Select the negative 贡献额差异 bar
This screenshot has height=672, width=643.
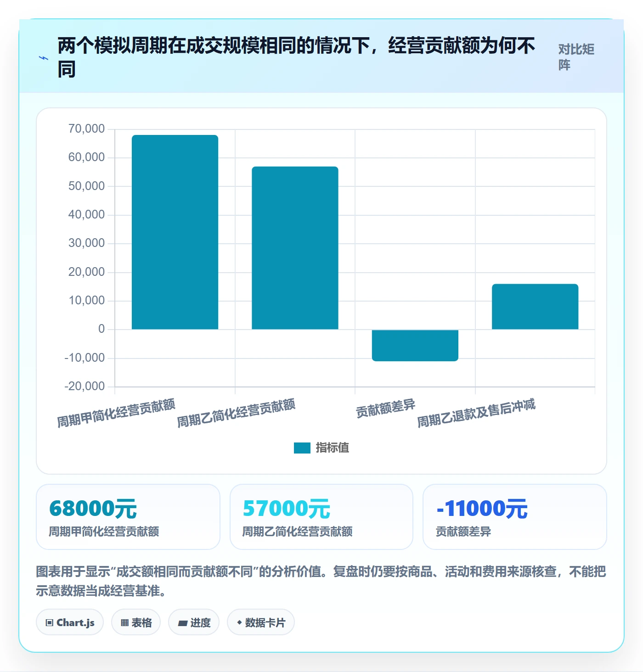point(415,345)
